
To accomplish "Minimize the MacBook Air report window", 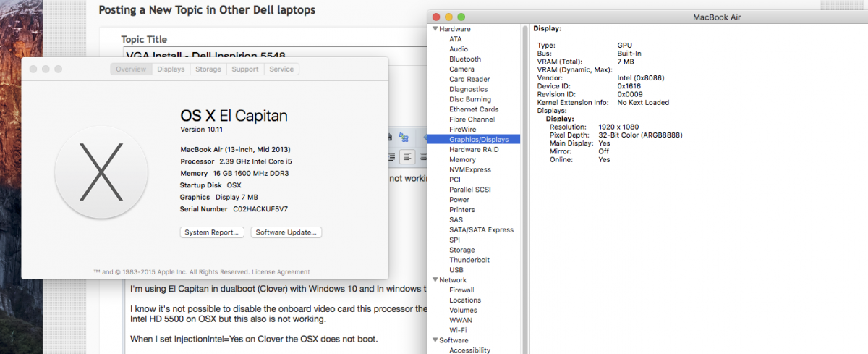I will [x=448, y=17].
